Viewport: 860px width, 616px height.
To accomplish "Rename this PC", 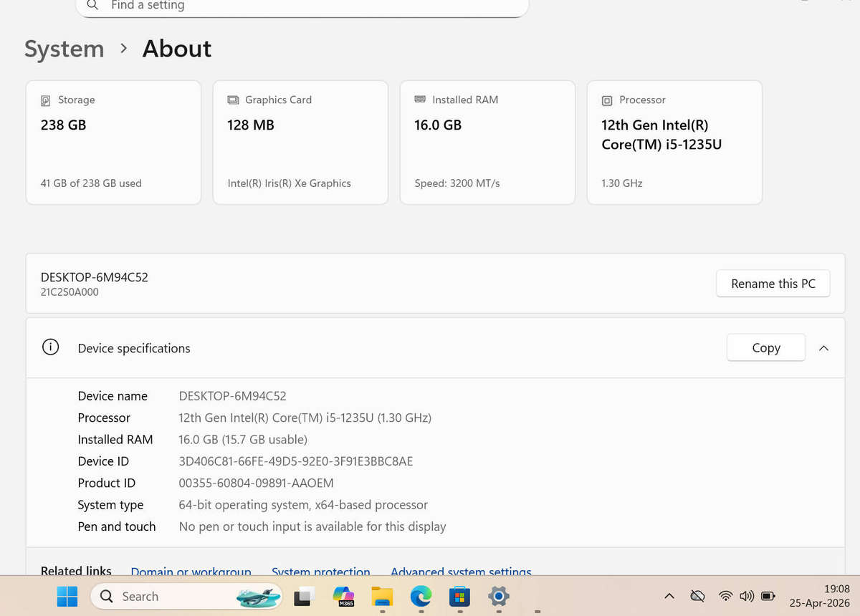I will (773, 284).
